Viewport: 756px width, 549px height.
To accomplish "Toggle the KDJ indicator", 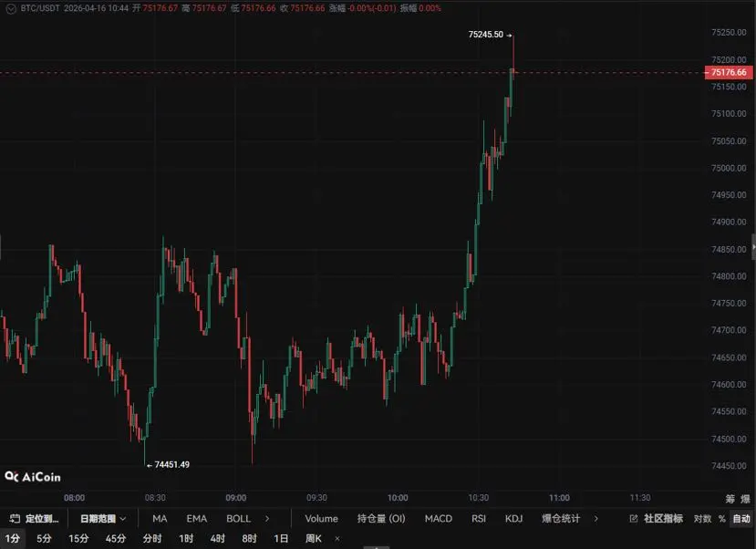I will pyautogui.click(x=513, y=519).
